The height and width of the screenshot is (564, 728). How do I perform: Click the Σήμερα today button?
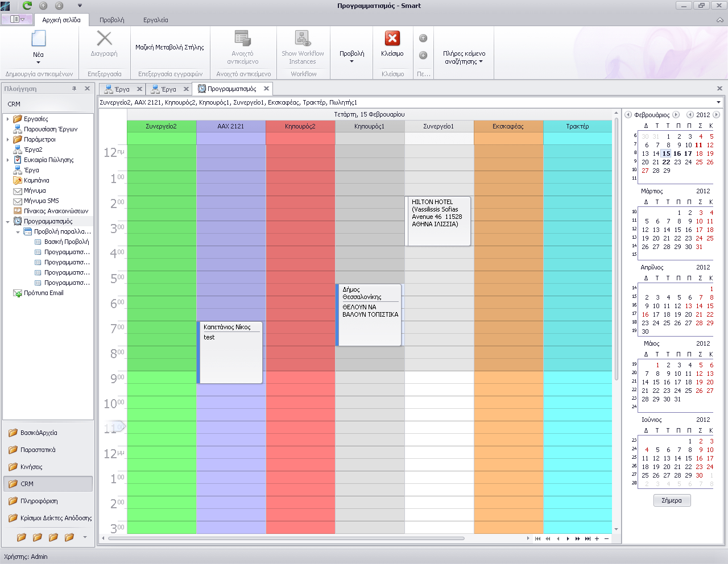tap(672, 500)
